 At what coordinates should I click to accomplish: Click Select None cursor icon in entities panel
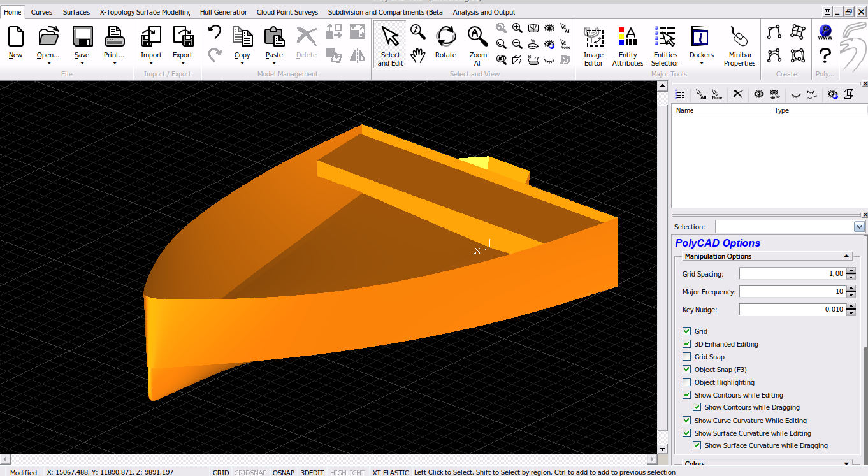click(x=716, y=94)
